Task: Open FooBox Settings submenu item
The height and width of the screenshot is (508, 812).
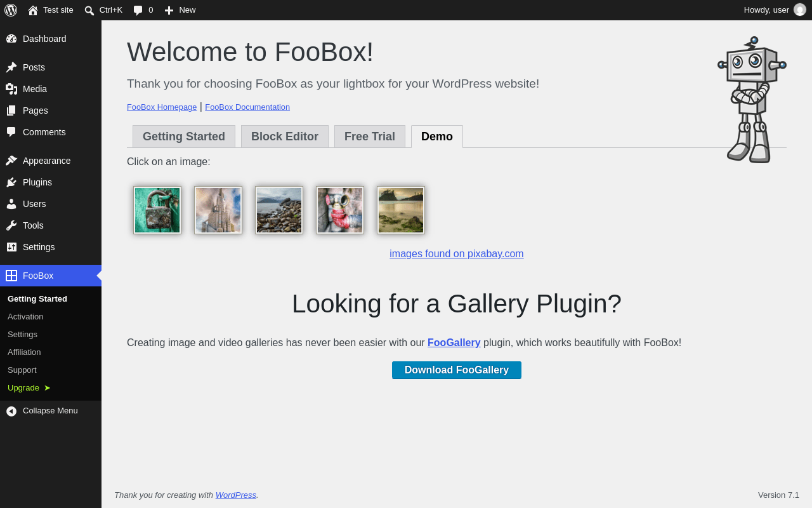Action: [22, 335]
